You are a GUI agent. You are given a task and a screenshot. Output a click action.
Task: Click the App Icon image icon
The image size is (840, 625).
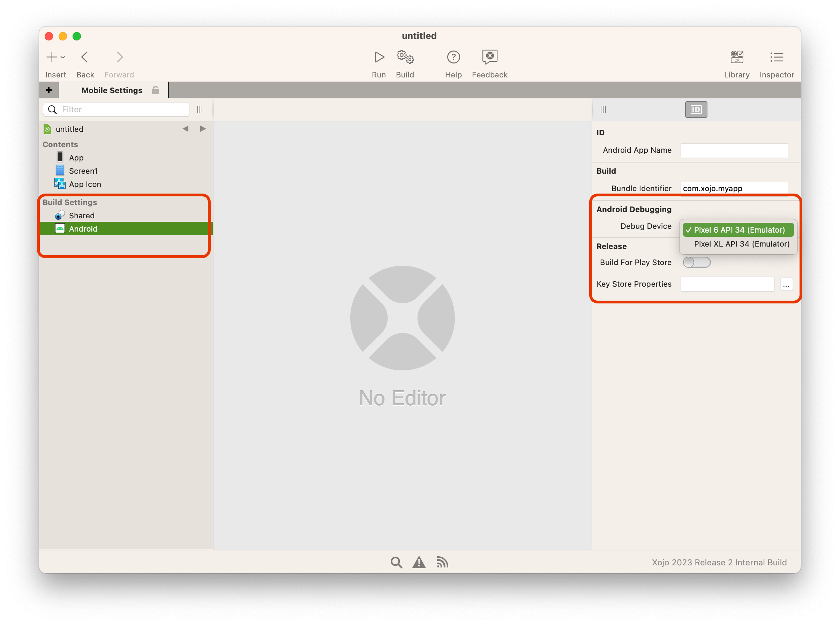(x=60, y=184)
